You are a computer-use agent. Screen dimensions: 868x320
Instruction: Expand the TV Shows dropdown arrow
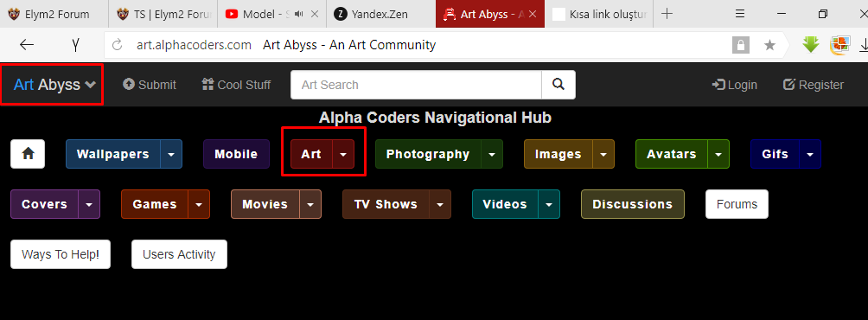point(440,204)
